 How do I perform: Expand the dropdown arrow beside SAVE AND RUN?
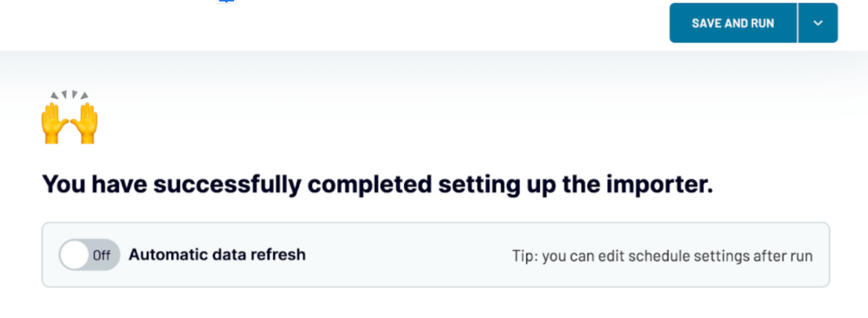(x=818, y=23)
